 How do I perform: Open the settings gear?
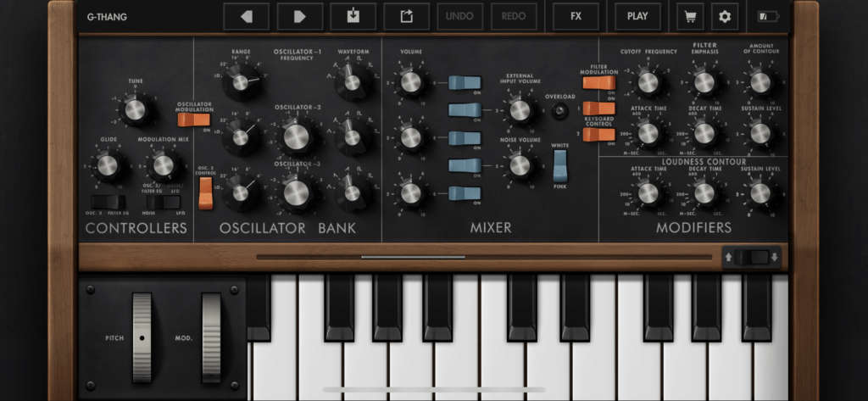725,17
